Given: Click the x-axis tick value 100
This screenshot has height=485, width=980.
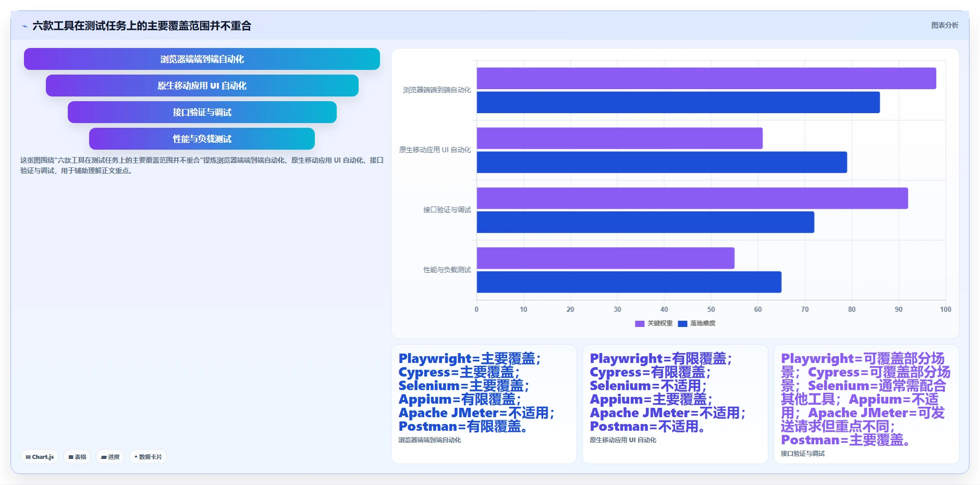Looking at the screenshot, I should (x=946, y=309).
